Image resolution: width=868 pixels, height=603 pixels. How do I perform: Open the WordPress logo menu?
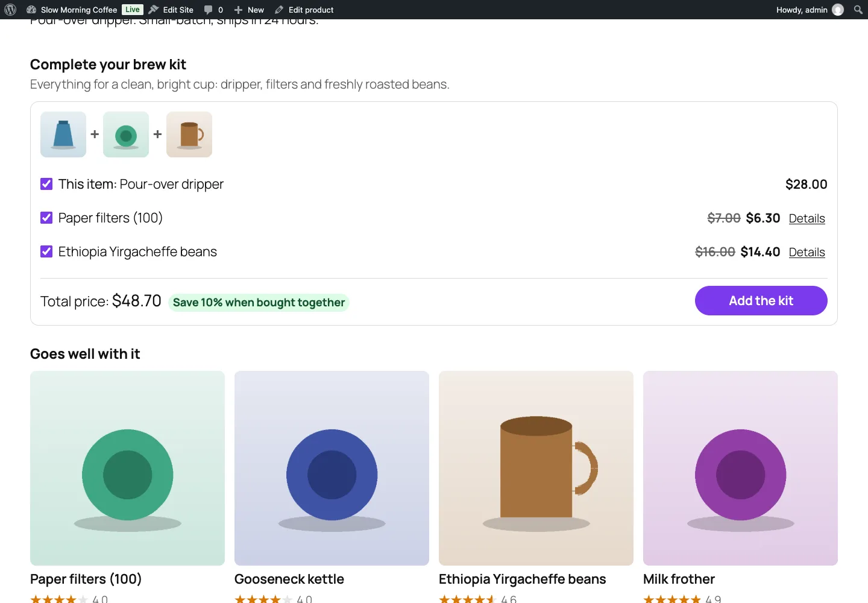tap(10, 10)
